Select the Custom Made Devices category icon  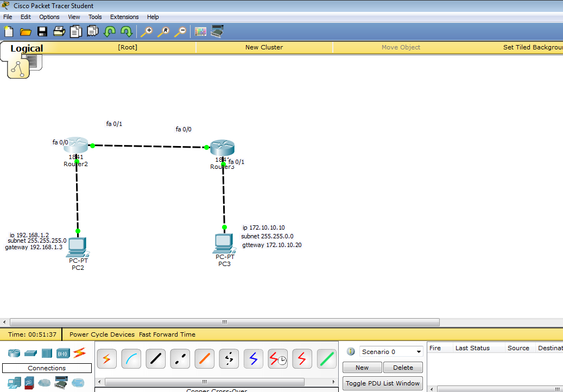point(61,383)
